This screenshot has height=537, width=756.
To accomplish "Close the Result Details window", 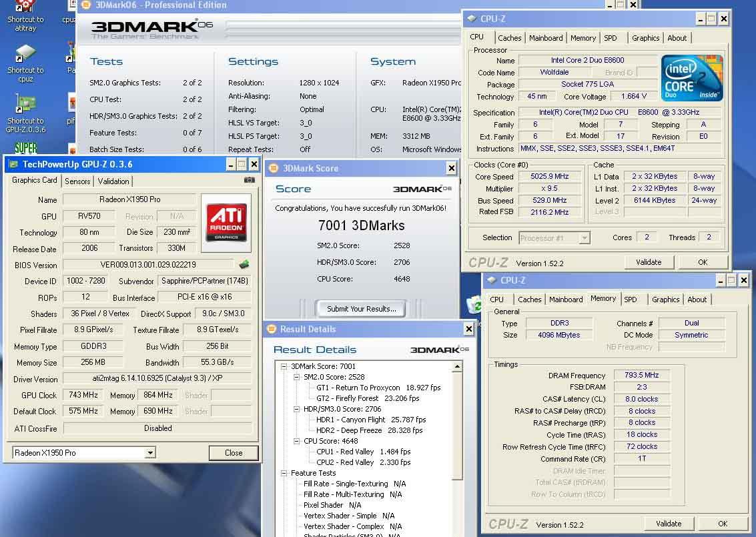I will coord(468,330).
